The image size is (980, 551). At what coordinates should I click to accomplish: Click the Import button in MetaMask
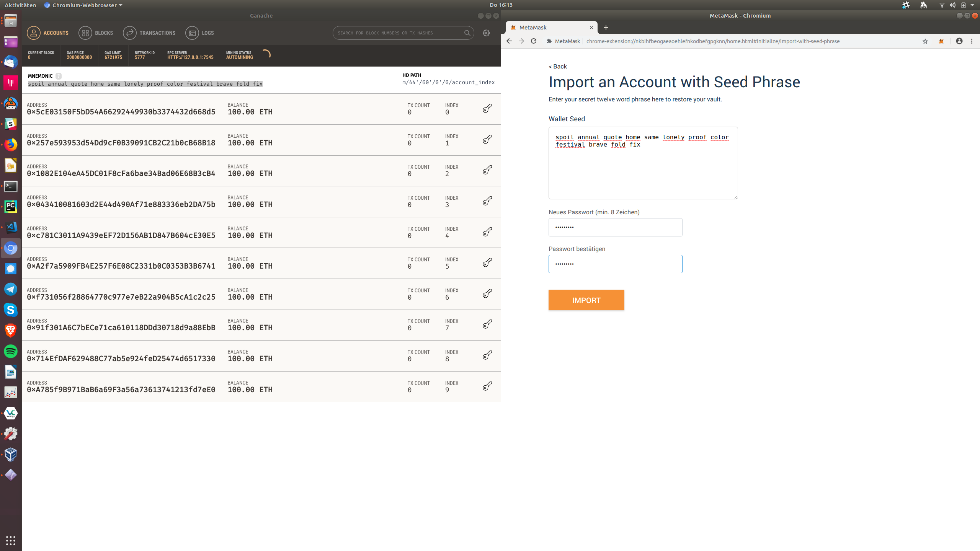[586, 300]
